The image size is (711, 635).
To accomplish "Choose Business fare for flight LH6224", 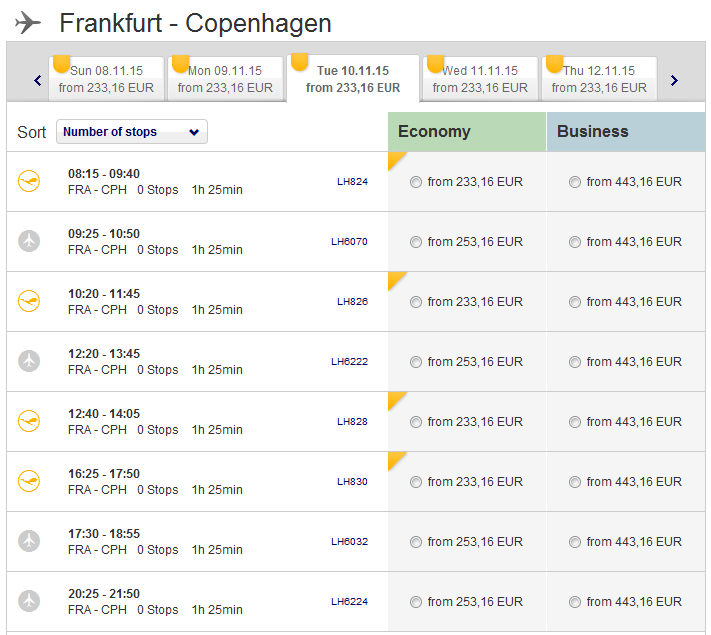I will [x=575, y=602].
